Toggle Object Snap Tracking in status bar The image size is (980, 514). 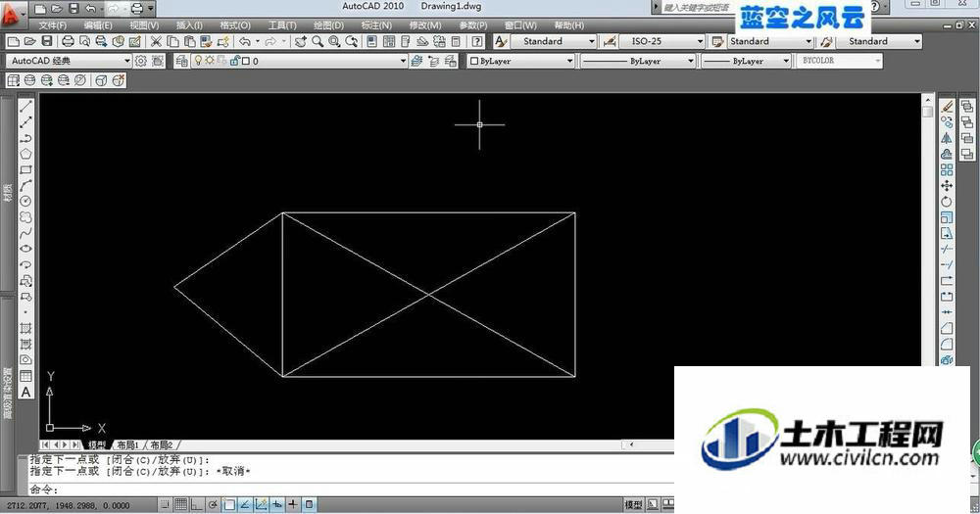point(246,504)
